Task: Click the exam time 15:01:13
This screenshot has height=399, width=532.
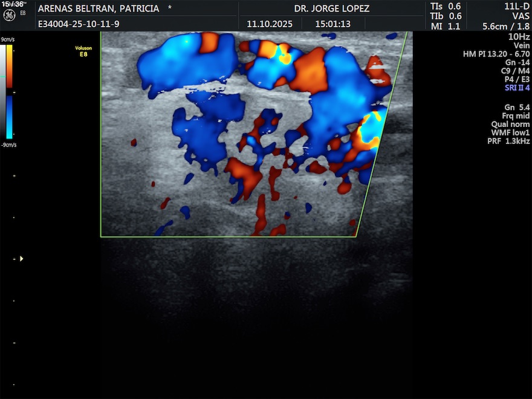Action: 332,24
